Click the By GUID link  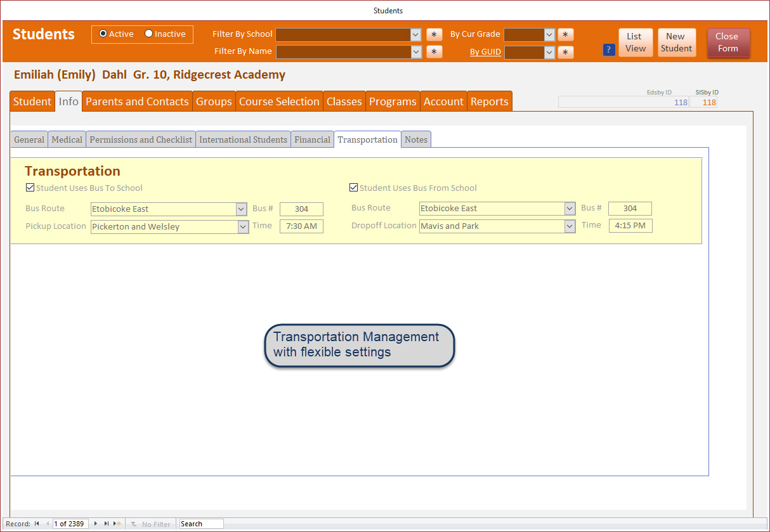485,52
